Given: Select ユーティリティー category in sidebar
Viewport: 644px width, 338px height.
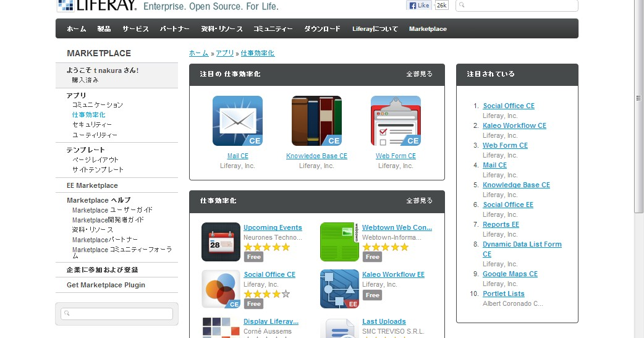Looking at the screenshot, I should [95, 135].
